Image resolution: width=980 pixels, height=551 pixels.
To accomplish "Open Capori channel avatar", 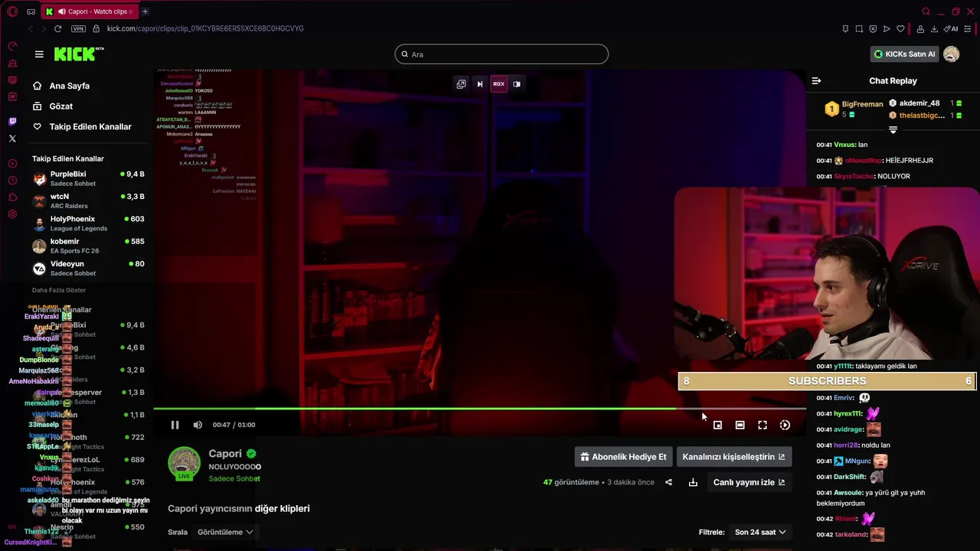I will coord(184,463).
